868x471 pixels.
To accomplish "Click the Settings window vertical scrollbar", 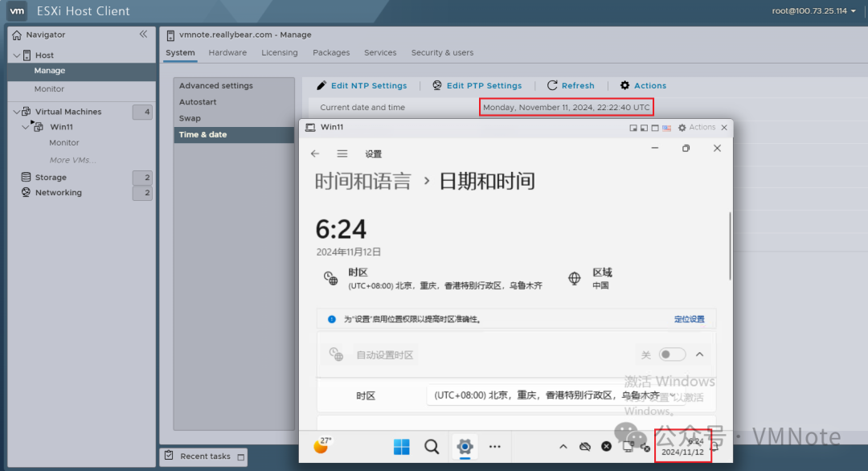I will coord(730,246).
